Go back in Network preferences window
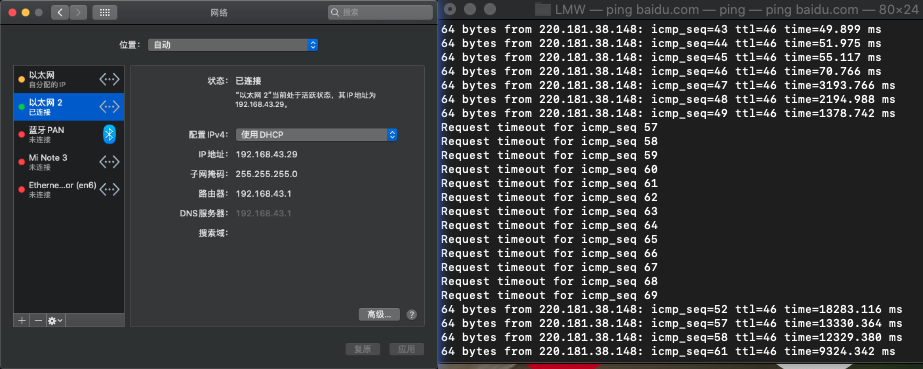 60,12
